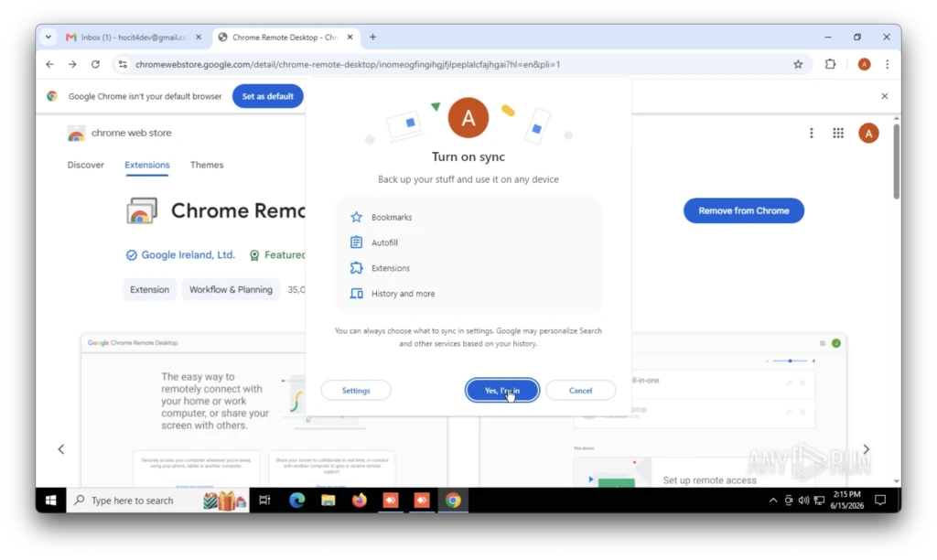Set Chrome as default browser
Screen dimensions: 937x560
tap(268, 96)
